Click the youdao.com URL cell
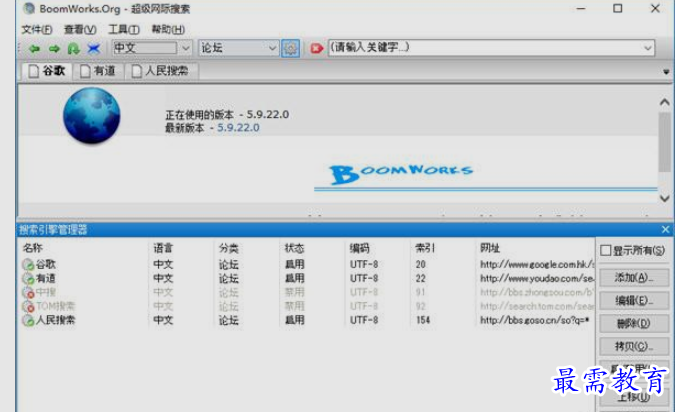This screenshot has height=412, width=675. (537, 279)
